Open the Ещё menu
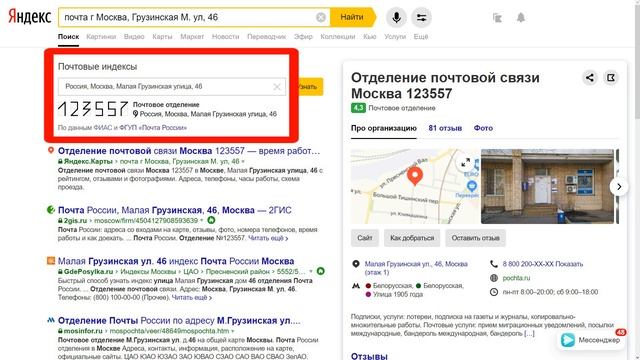 (x=421, y=36)
